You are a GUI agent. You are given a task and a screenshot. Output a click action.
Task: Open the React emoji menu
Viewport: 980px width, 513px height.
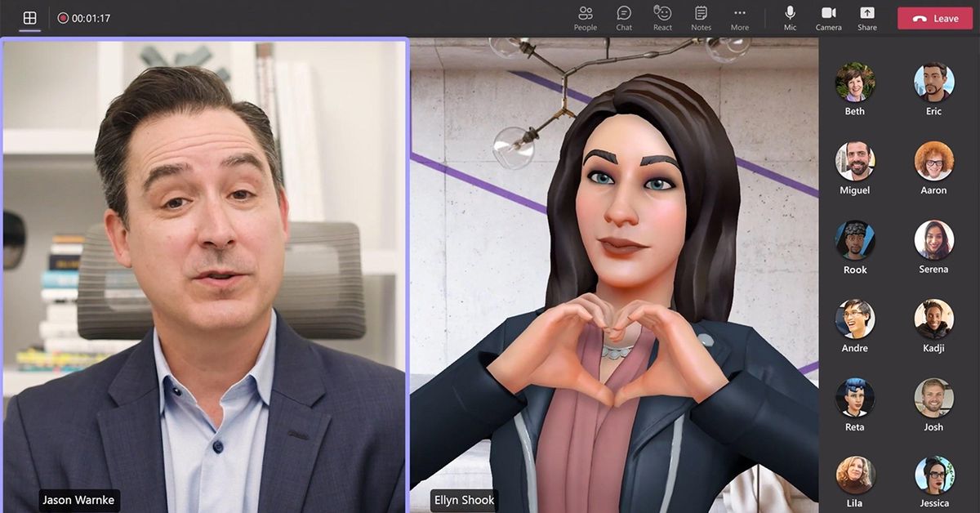(662, 18)
